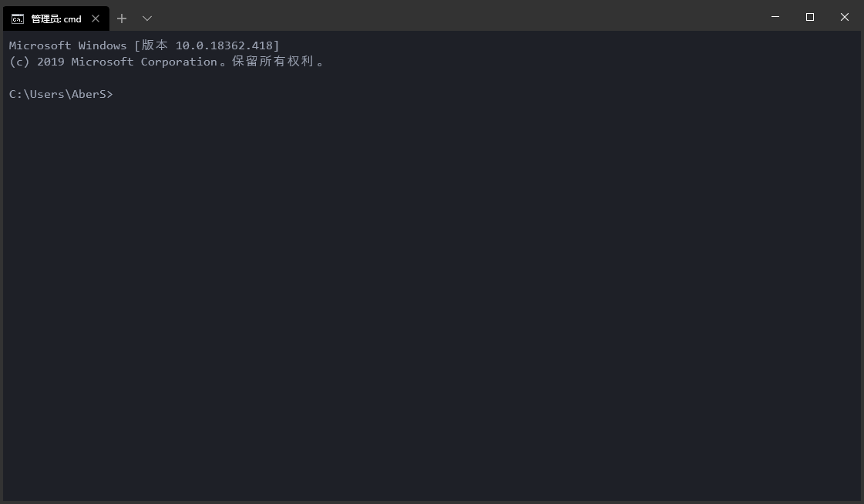Click the 2019 year in the copyright line
The image size is (864, 504).
coord(51,62)
